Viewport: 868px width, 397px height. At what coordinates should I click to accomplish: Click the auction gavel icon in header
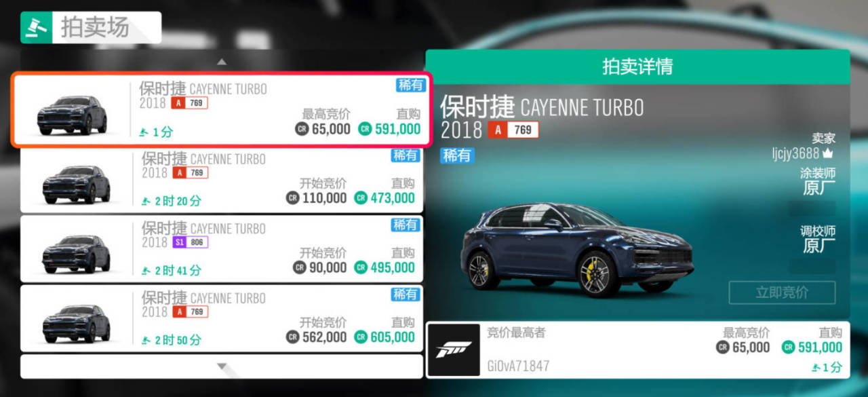36,27
